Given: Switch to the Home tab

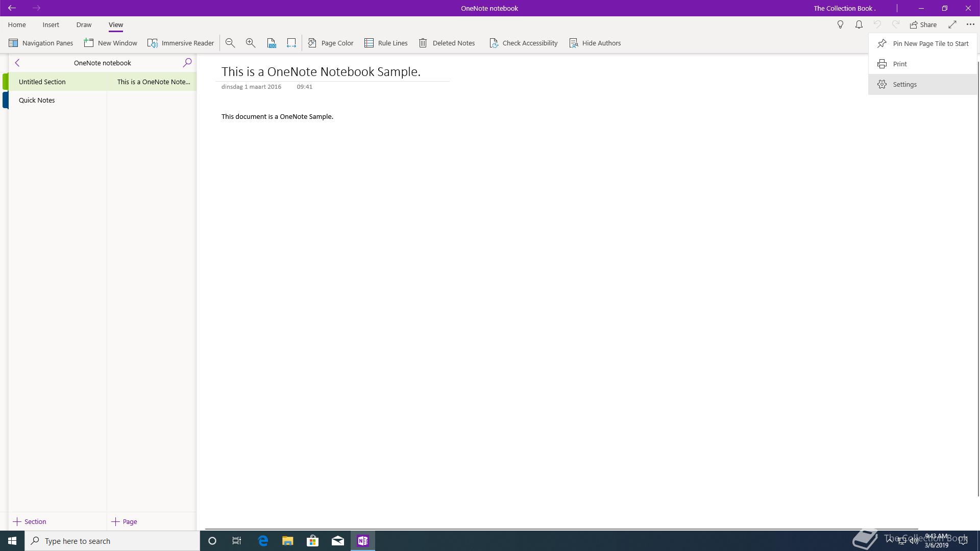Looking at the screenshot, I should (x=17, y=24).
